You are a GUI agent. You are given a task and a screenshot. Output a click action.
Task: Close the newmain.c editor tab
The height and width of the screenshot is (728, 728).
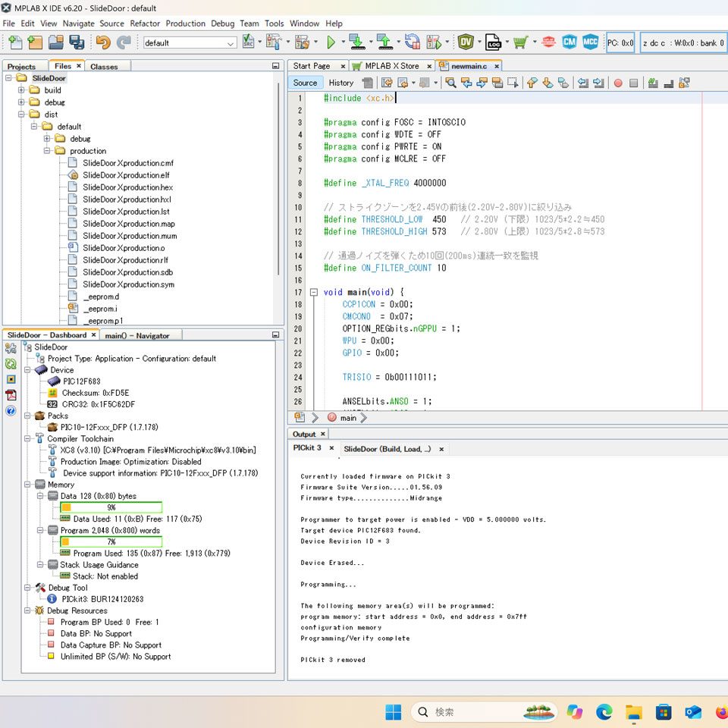point(497,67)
